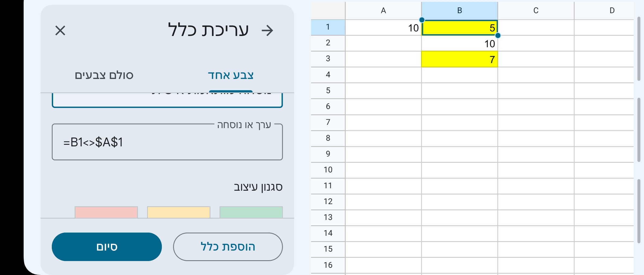The height and width of the screenshot is (275, 644).
Task: Tap the lower selection handle of cell B1
Action: (x=498, y=35)
